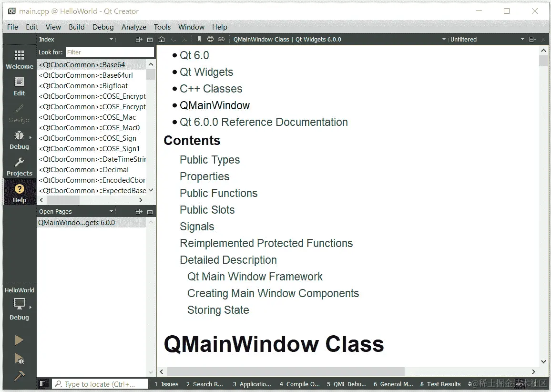The height and width of the screenshot is (392, 551).
Task: Open the QMainWindow Class page dropdown
Action: point(339,40)
